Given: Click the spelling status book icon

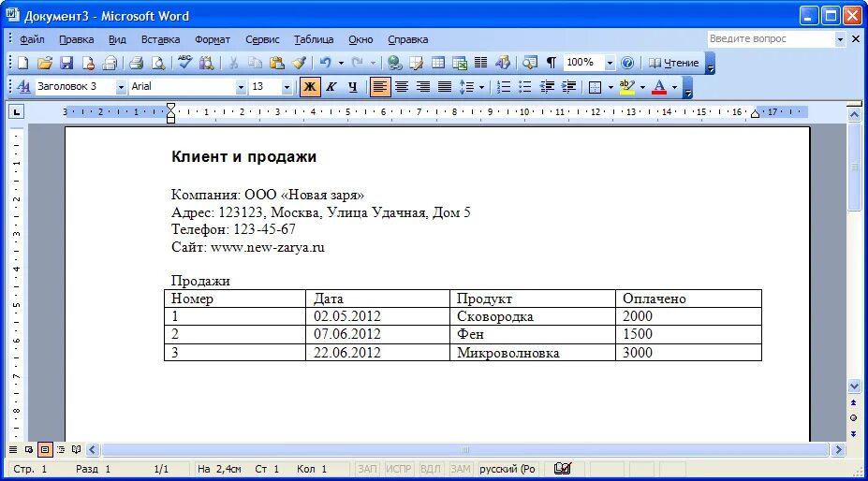Looking at the screenshot, I should (x=563, y=469).
